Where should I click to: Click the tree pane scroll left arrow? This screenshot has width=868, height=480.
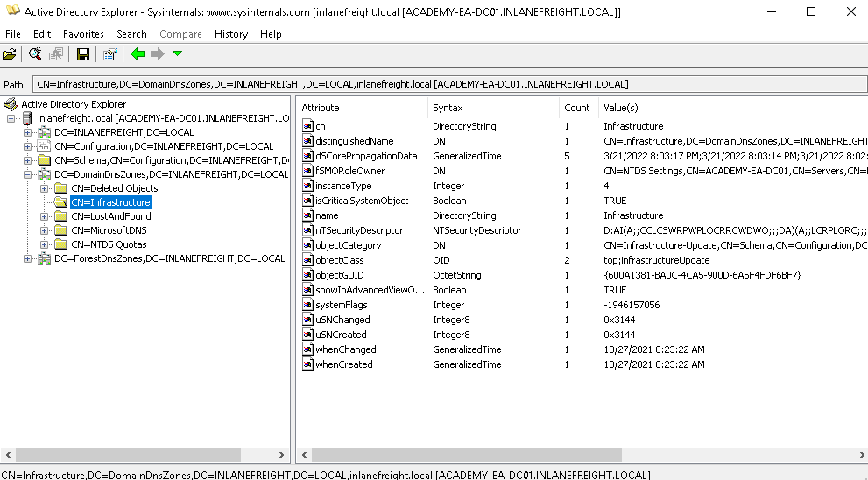click(8, 455)
